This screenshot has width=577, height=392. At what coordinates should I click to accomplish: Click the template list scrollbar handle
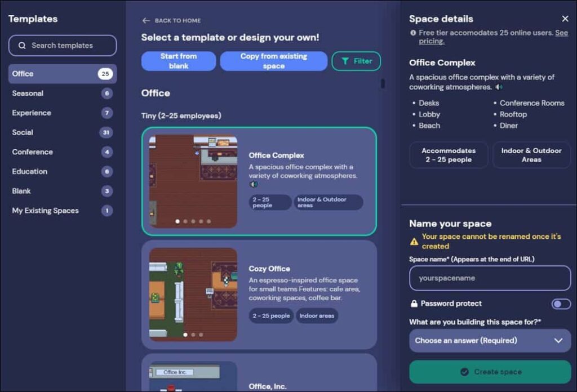click(383, 83)
